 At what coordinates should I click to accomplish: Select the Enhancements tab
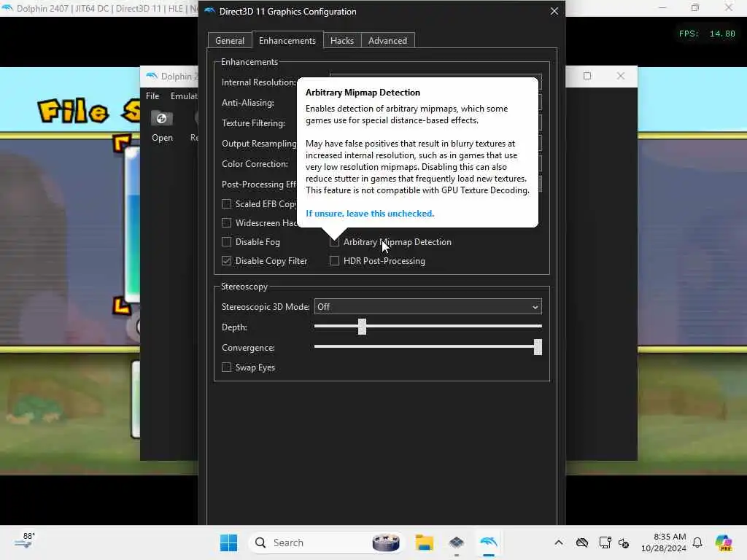pyautogui.click(x=287, y=41)
